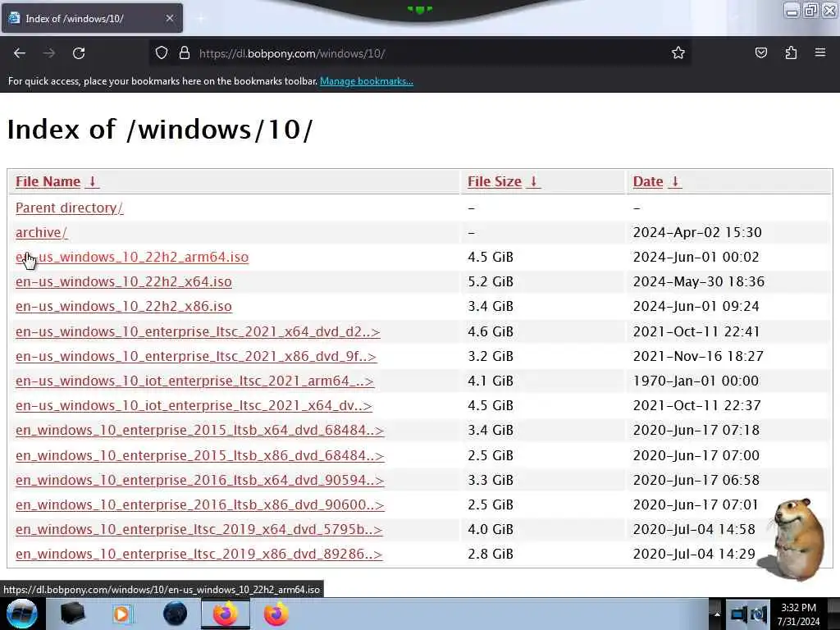Viewport: 840px width, 630px height.
Task: Open the Firefox hamburger menu
Action: (820, 53)
